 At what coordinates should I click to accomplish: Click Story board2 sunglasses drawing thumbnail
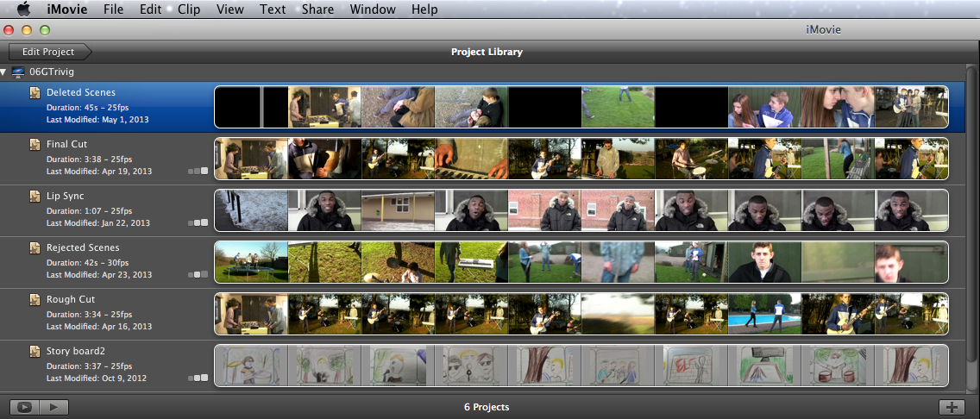[x=471, y=366]
